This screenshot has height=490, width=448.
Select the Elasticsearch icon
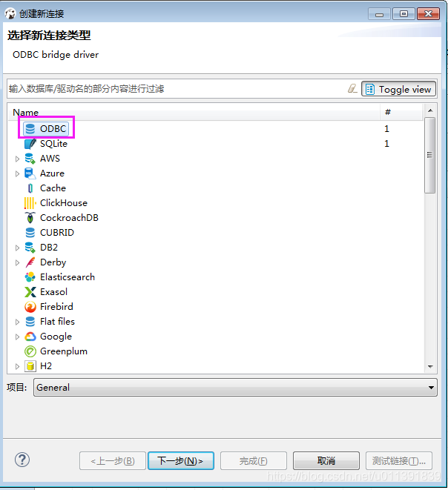30,277
